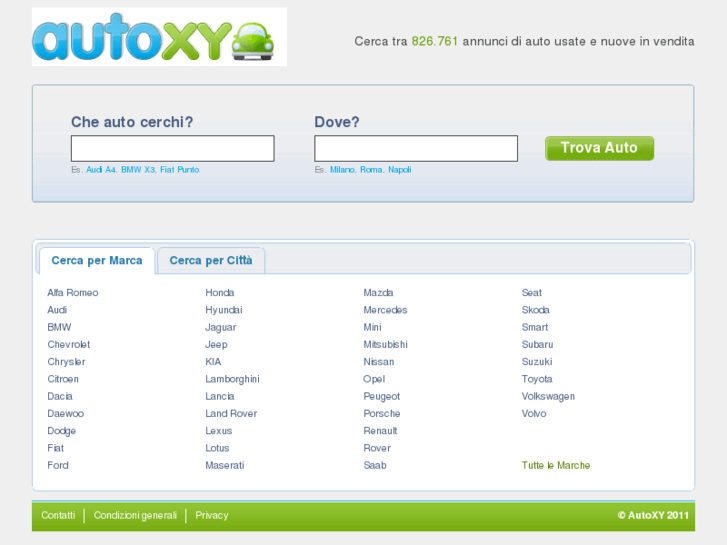Viewport: 727px width, 545px height.
Task: Open the Contatti footer link
Action: pos(58,515)
